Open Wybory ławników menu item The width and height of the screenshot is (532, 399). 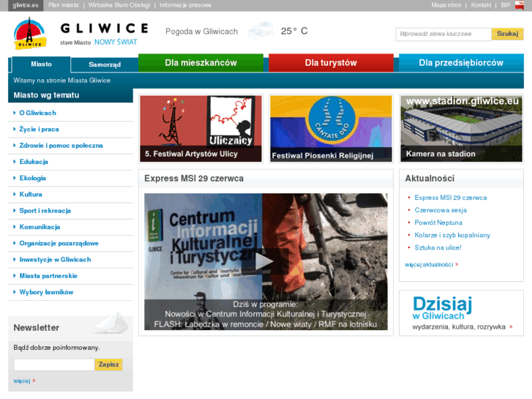point(46,292)
